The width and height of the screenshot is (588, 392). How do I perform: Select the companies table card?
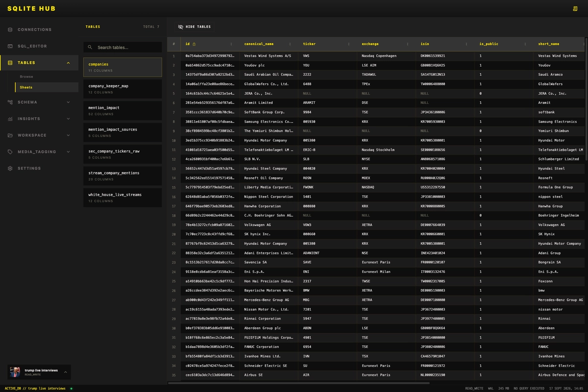(x=122, y=67)
